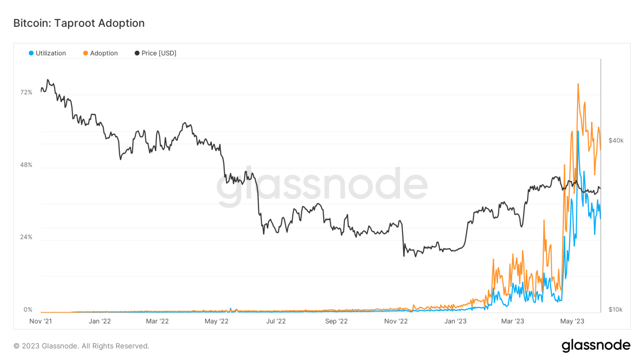Click the 48% left axis label
Image resolution: width=644 pixels, height=362 pixels.
(x=26, y=165)
